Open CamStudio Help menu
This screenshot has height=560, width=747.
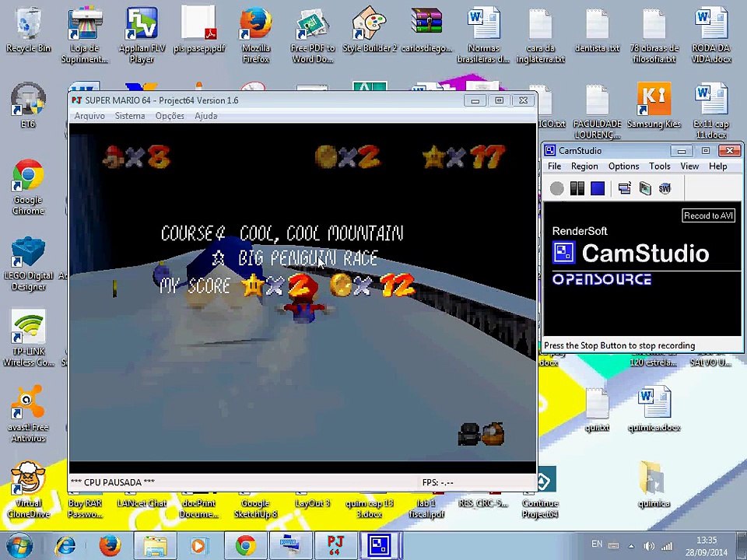point(718,166)
